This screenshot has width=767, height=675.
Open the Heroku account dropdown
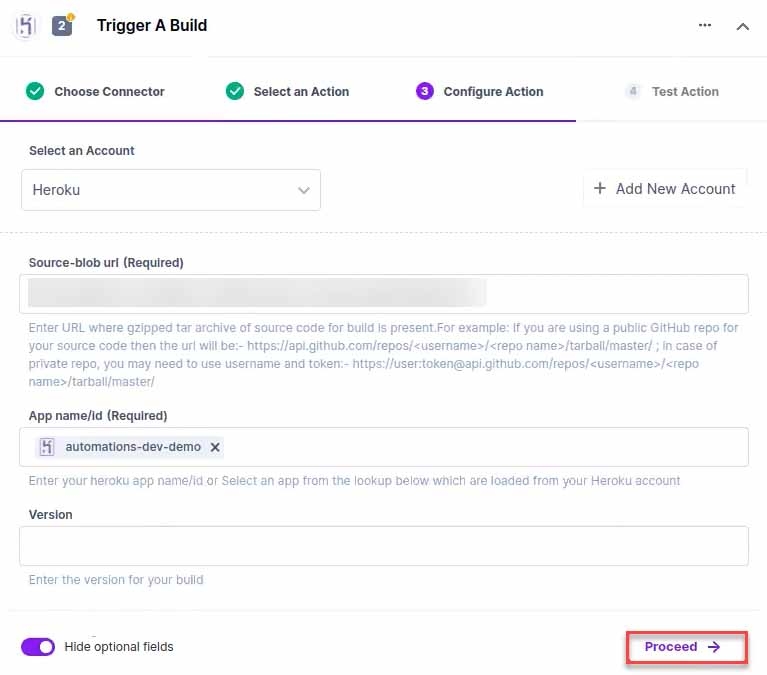[171, 190]
